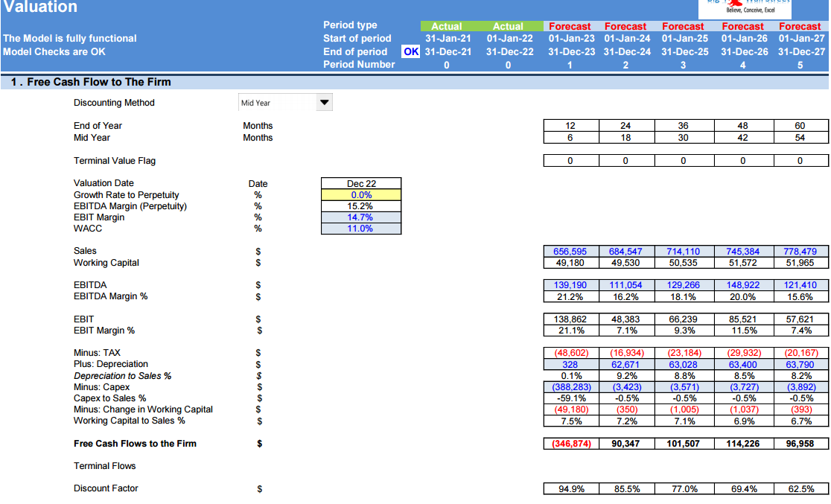
Task: Click the EBITDA Margin Perpetuity 15.2% cell
Action: pyautogui.click(x=361, y=206)
